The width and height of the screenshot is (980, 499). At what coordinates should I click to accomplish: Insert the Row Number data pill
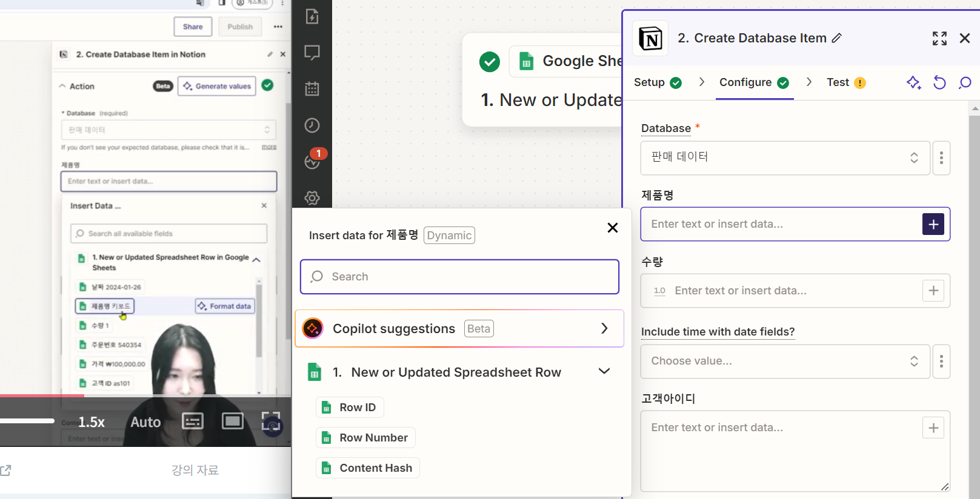coord(365,438)
